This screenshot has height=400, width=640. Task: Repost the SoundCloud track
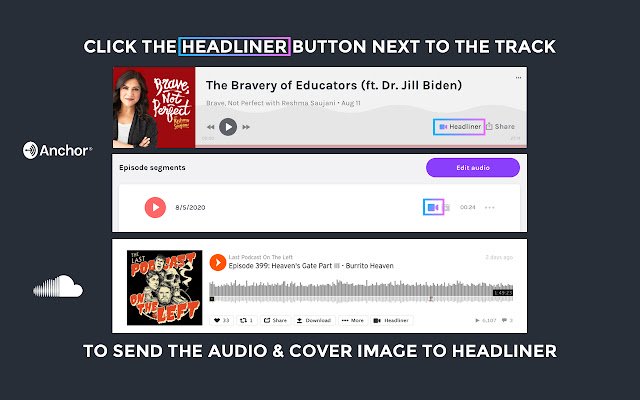click(247, 320)
